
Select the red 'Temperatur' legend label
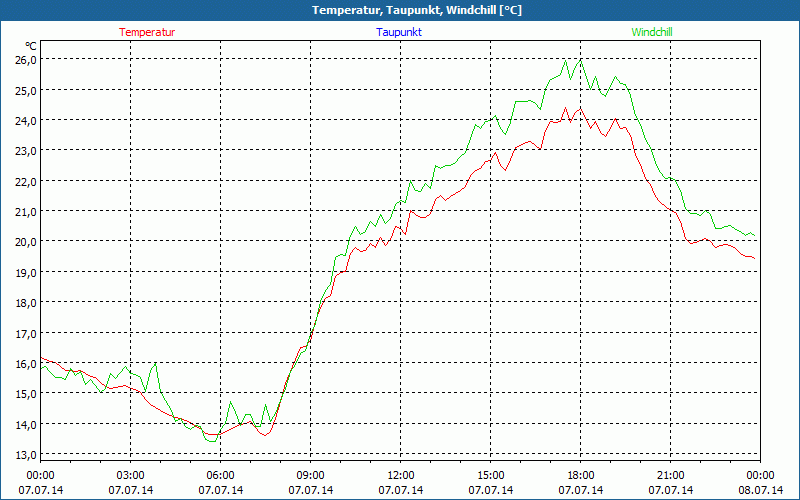[147, 32]
